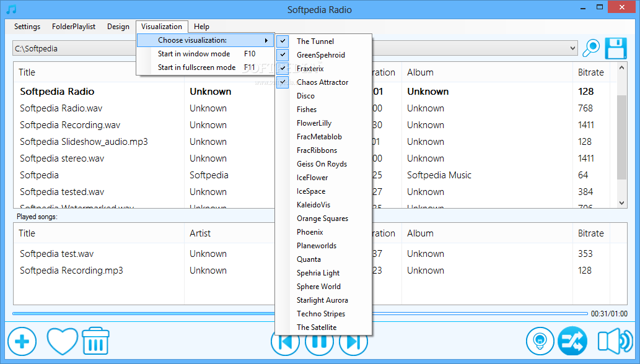The height and width of the screenshot is (364, 640).
Task: Enable the FracMetablob visualization
Action: coord(323,137)
